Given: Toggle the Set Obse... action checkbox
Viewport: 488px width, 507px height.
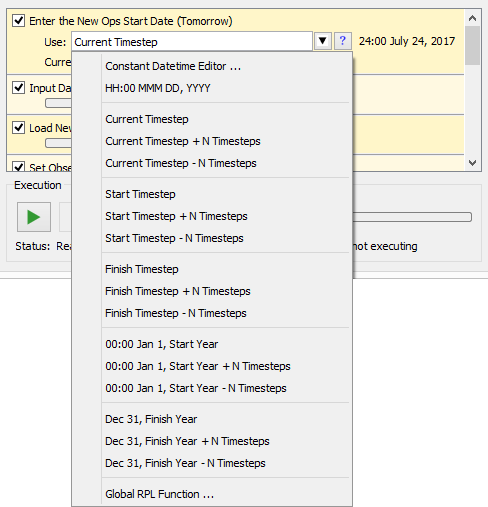Looking at the screenshot, I should click(18, 166).
